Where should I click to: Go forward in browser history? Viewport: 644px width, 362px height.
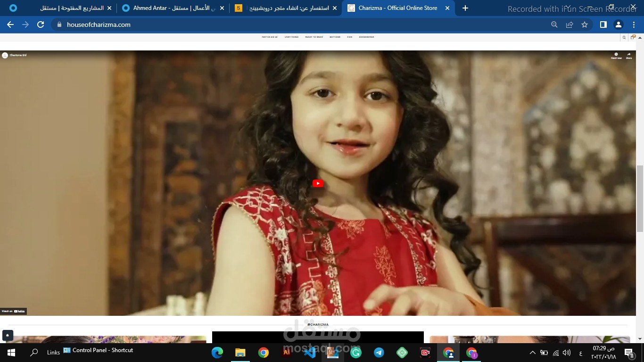click(25, 25)
